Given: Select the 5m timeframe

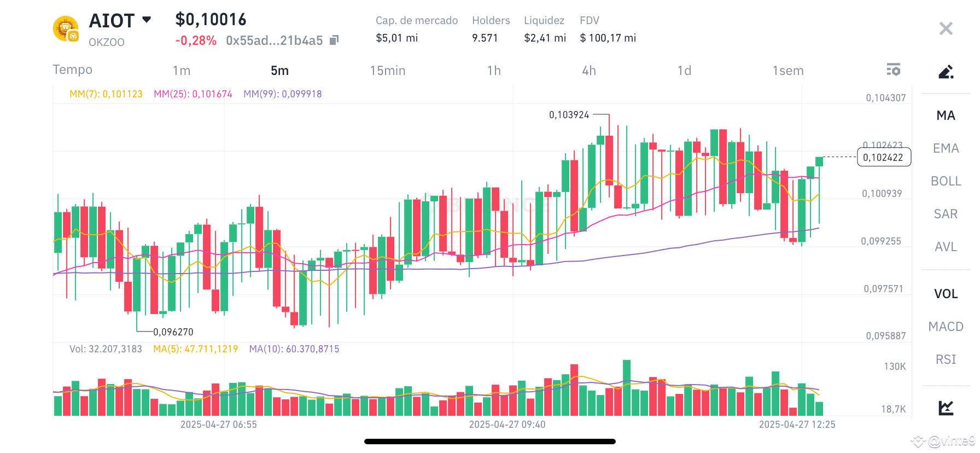Looking at the screenshot, I should (x=279, y=71).
